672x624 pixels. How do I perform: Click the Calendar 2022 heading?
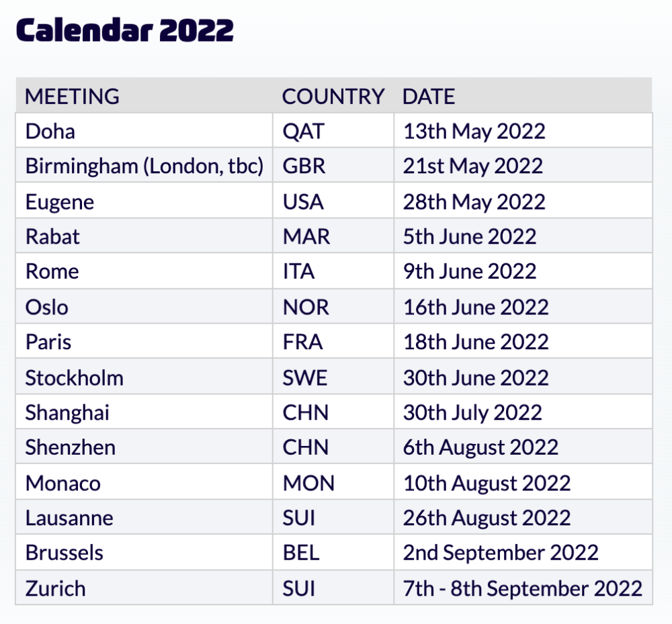click(125, 30)
